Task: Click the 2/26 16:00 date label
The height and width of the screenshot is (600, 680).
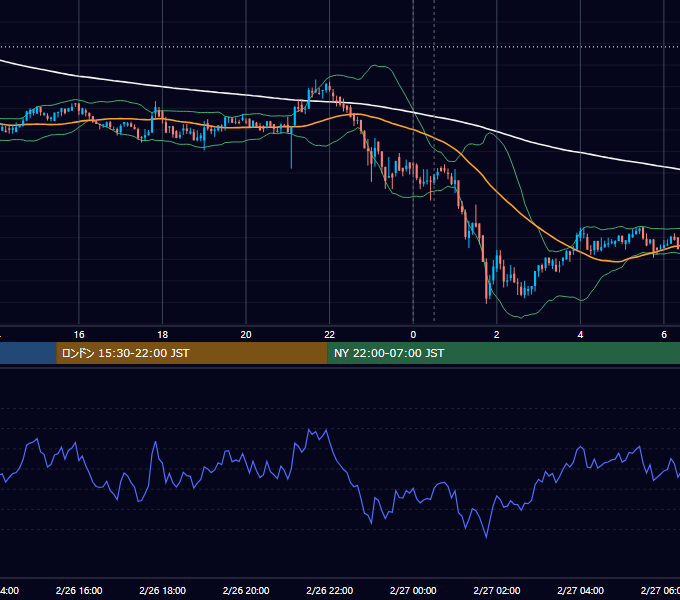Action: [79, 590]
